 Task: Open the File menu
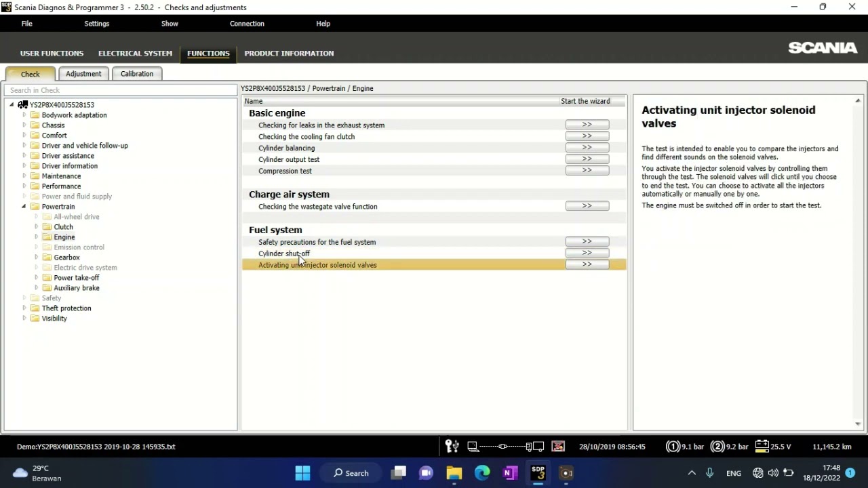coord(26,24)
